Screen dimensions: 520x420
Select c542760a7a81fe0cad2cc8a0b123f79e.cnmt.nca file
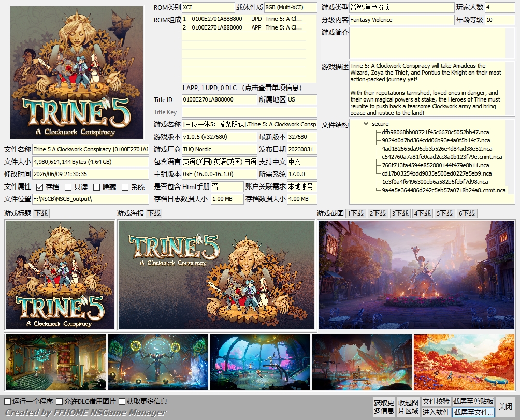442,157
